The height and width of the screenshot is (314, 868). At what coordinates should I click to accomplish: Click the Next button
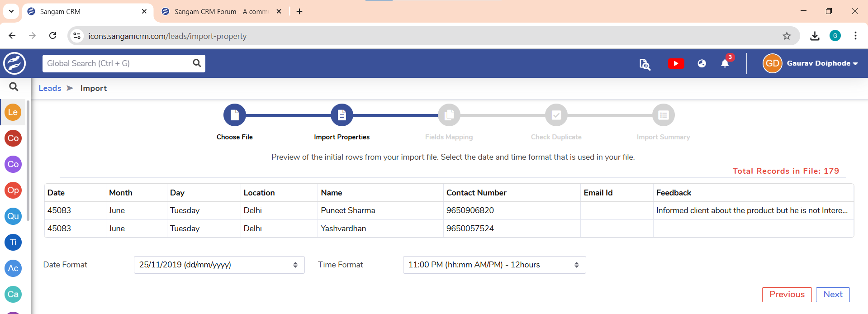tap(832, 295)
